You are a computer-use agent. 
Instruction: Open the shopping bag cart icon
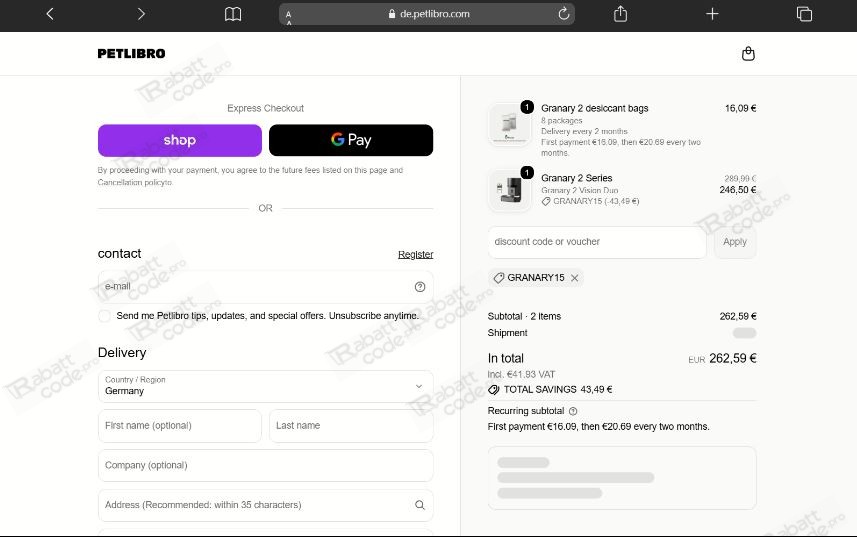pyautogui.click(x=748, y=54)
